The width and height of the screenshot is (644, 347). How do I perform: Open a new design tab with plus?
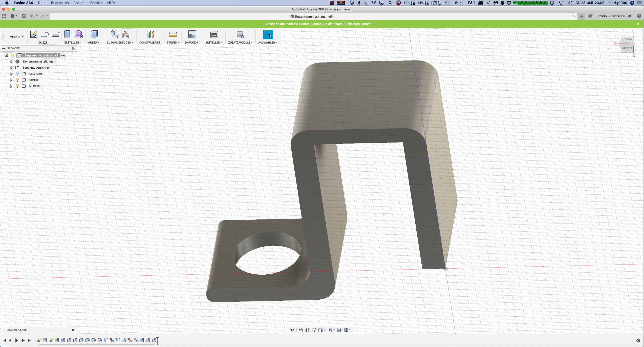582,16
